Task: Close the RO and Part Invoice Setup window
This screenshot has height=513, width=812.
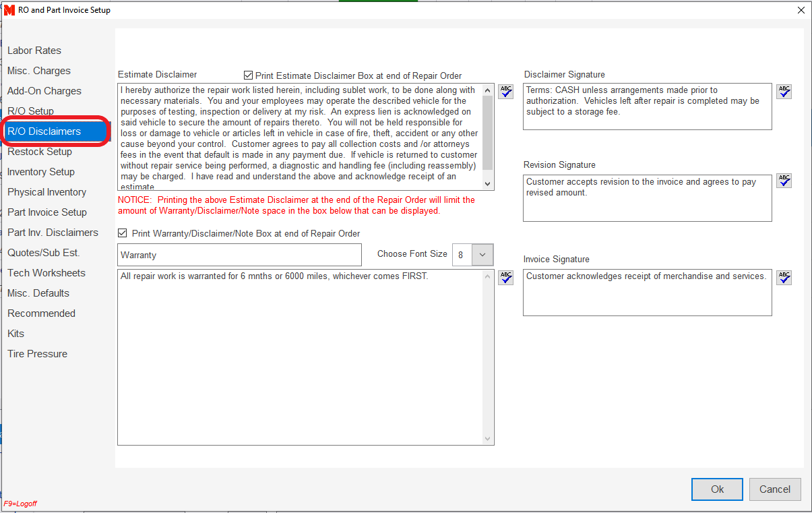Action: coord(801,10)
